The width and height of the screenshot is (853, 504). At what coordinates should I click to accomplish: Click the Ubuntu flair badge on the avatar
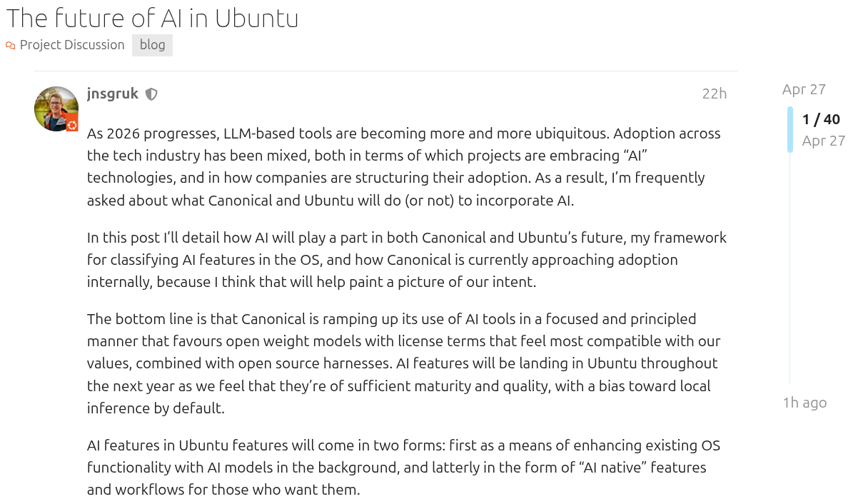(x=71, y=124)
